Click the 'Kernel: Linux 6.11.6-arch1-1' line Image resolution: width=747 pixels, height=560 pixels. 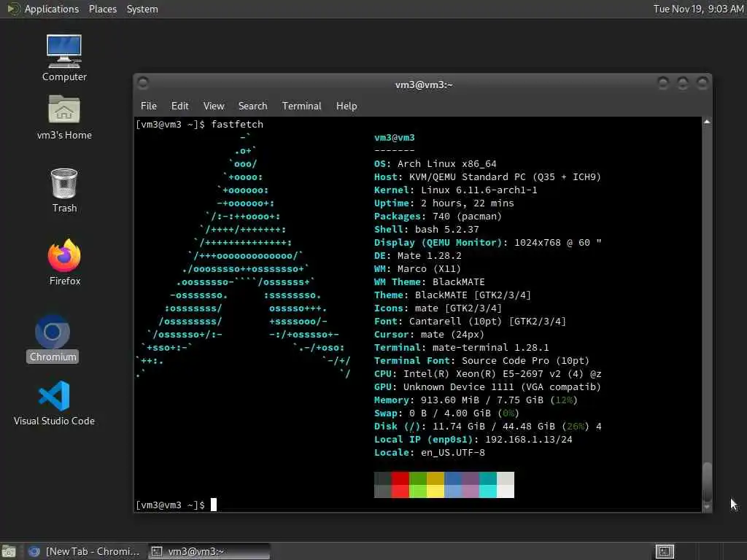455,190
